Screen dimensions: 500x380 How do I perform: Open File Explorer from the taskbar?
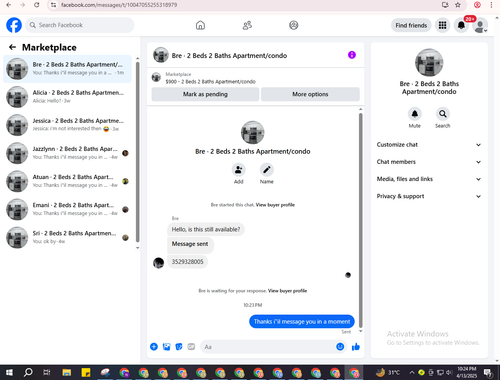point(67,372)
